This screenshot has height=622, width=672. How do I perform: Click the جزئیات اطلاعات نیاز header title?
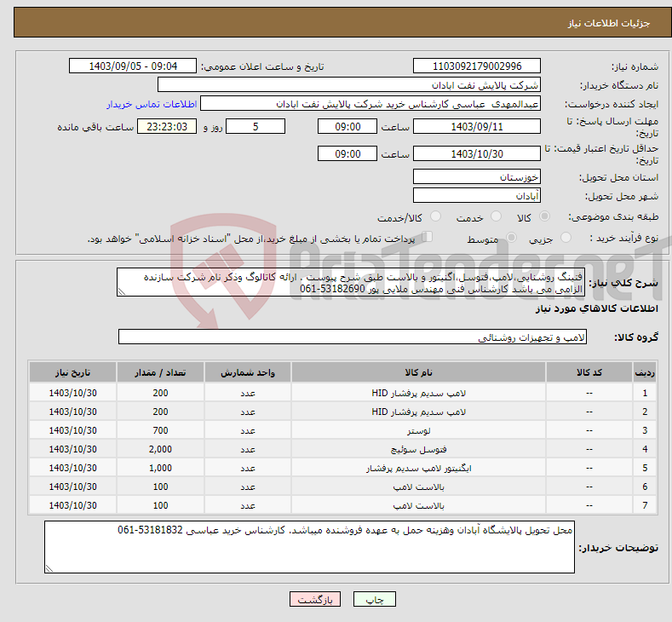pos(609,23)
